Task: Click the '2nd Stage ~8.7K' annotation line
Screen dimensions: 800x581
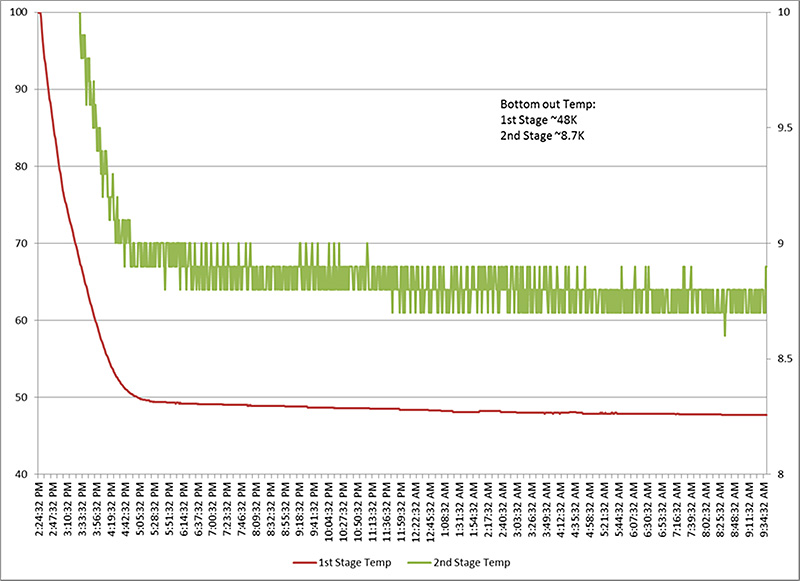Action: pos(542,134)
